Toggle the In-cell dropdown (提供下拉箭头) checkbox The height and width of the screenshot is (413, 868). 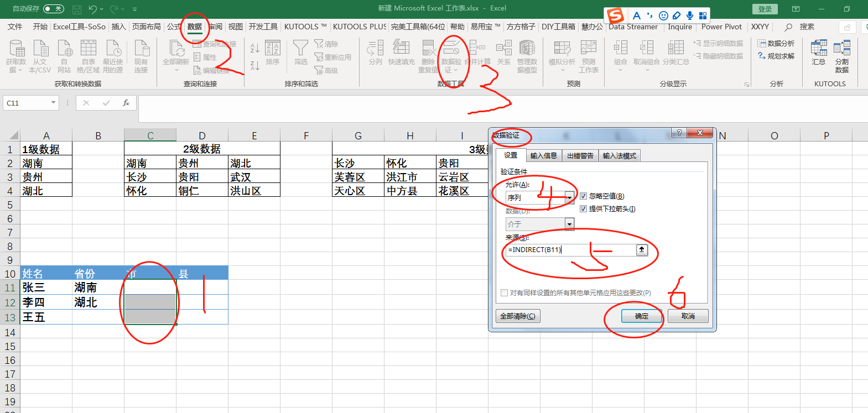[583, 209]
